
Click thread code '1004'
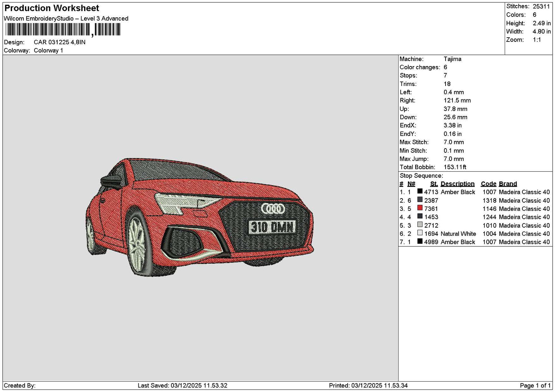pos(489,234)
